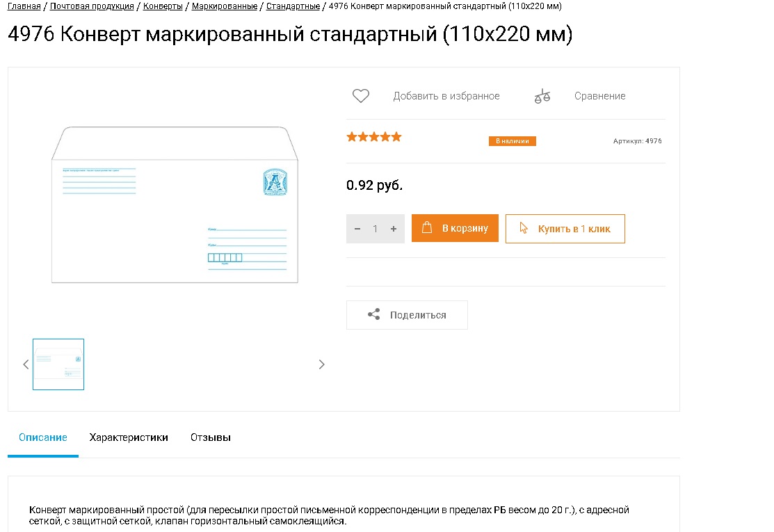Screen dimensions: 774x532
Task: Open the Почтовая продукция breadcrumb link
Action: pos(92,6)
